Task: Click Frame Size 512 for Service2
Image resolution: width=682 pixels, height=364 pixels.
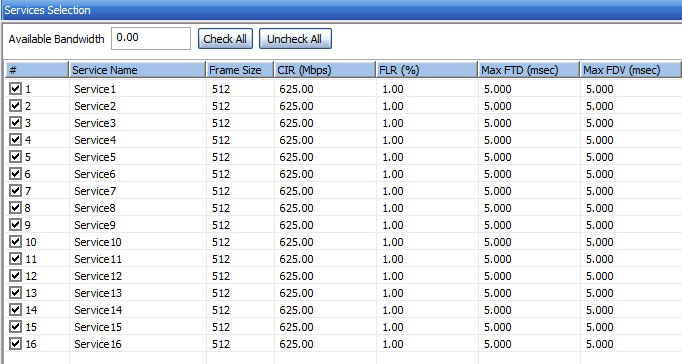Action: (x=240, y=106)
